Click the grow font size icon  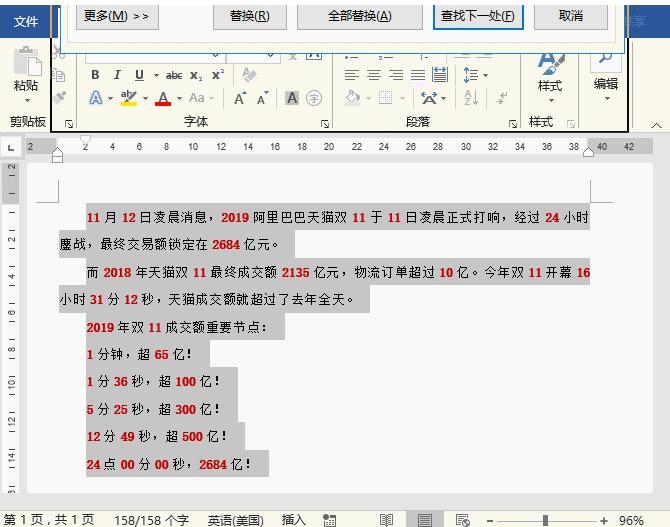[x=240, y=98]
